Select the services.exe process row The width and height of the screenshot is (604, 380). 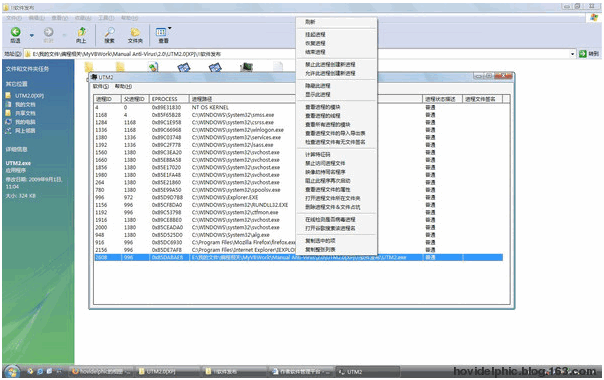coord(299,138)
